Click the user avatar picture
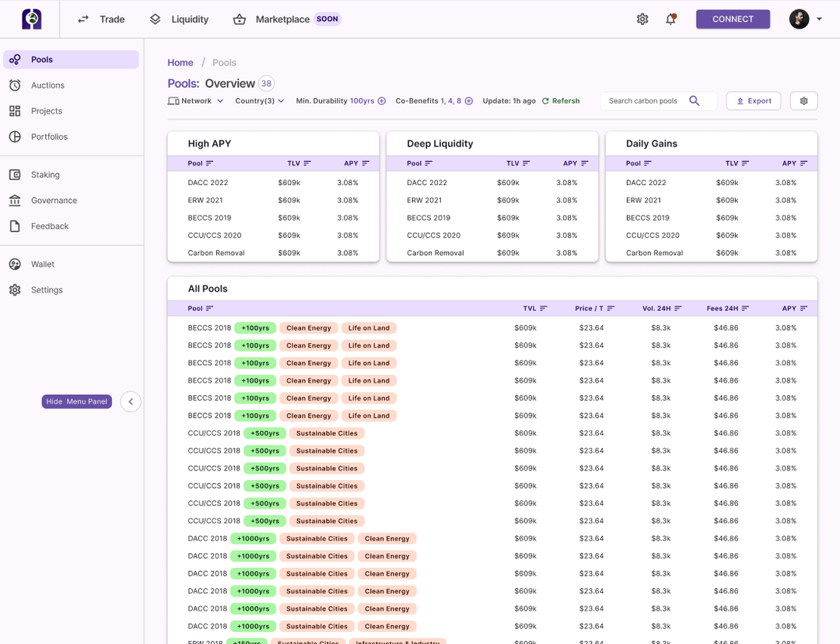840x644 pixels. pos(799,19)
